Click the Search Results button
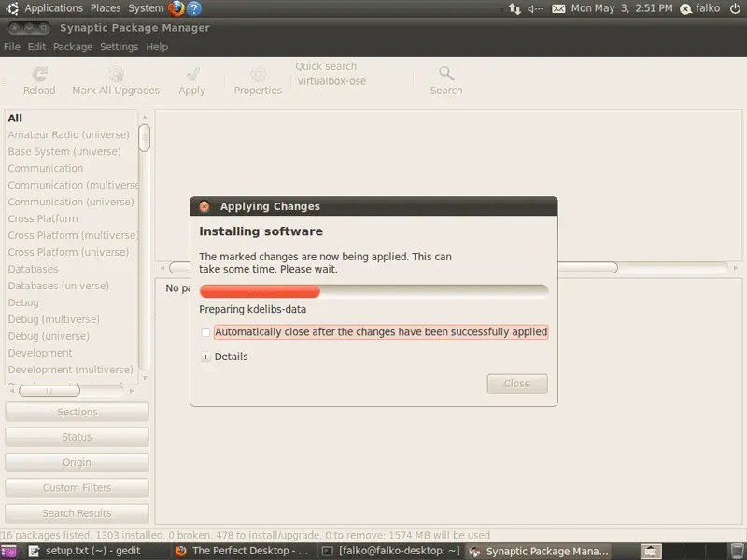Viewport: 747px width, 560px height. pyautogui.click(x=77, y=513)
